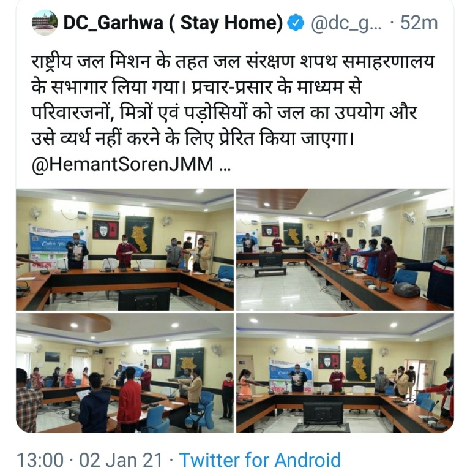Image resolution: width=470 pixels, height=476 pixels.
Task: Open the bottom-right conference hall photo
Action: [345, 373]
